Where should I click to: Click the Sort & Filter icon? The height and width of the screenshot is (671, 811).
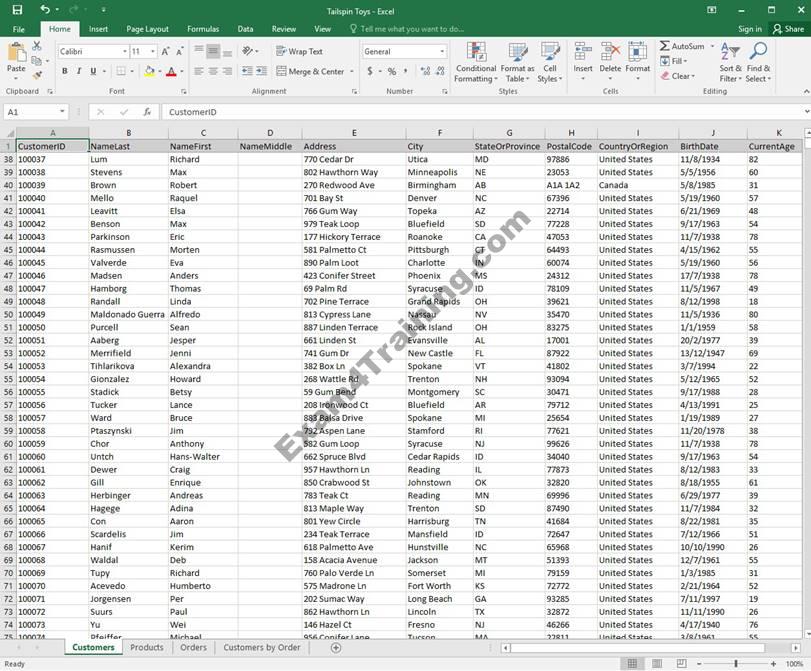tap(731, 61)
